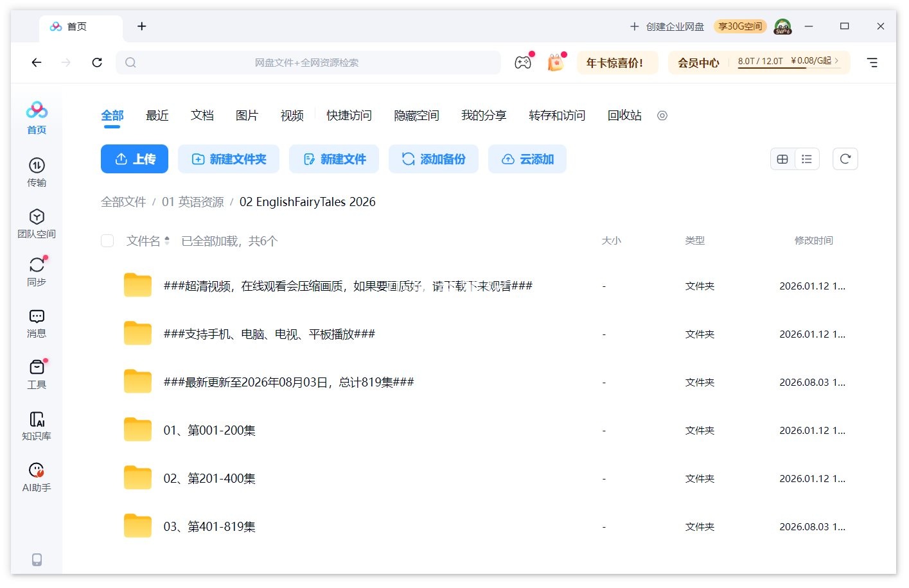Open the 知识库 knowledge base
This screenshot has width=909, height=588.
click(x=37, y=426)
